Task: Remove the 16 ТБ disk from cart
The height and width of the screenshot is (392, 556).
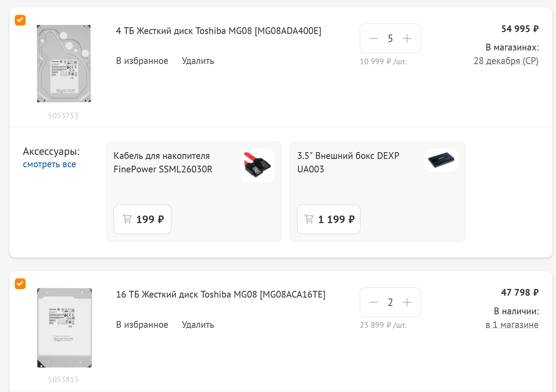Action: (198, 325)
